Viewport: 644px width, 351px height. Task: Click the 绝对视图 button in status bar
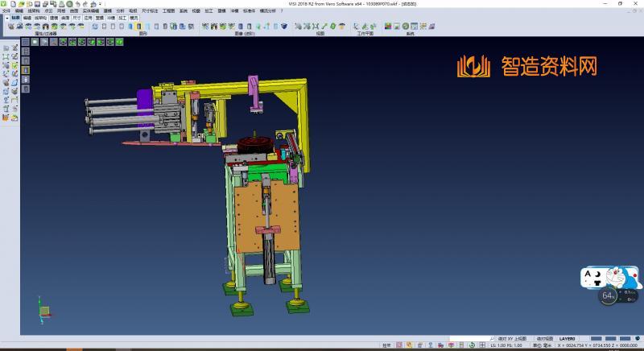pos(546,339)
